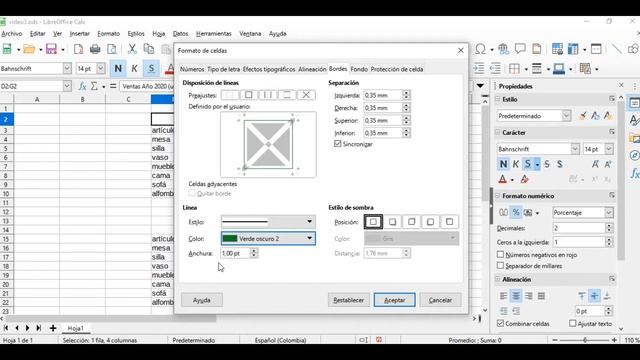Click the Ayuda button in dialog
The height and width of the screenshot is (360, 640).
(x=202, y=300)
